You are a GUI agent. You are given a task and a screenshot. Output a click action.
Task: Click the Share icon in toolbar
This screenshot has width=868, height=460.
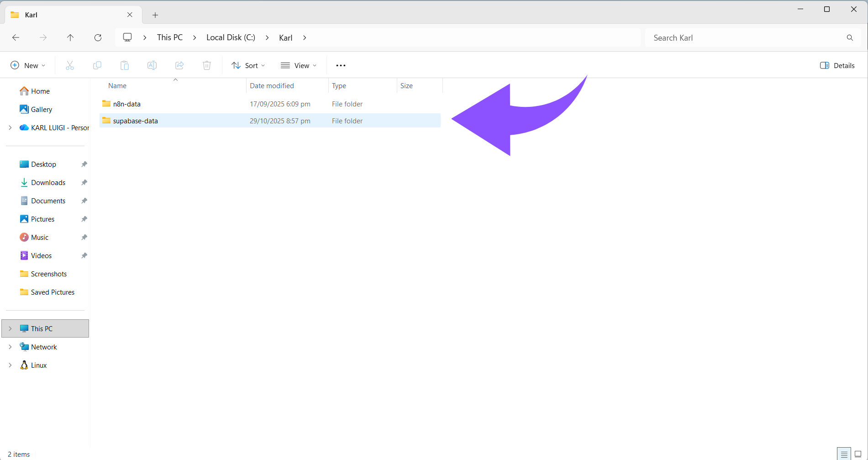(x=179, y=65)
